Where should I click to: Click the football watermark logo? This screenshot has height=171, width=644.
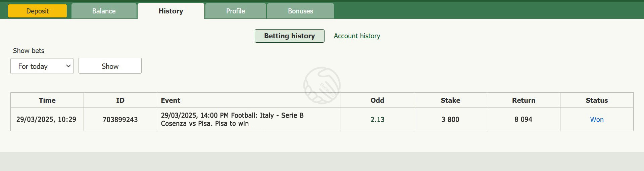[322, 85]
